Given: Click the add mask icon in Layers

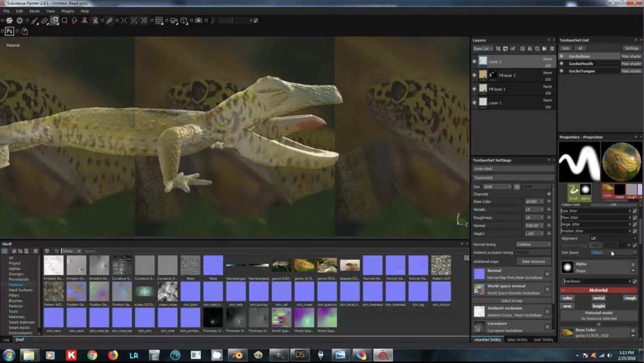Looking at the screenshot, I should [505, 49].
